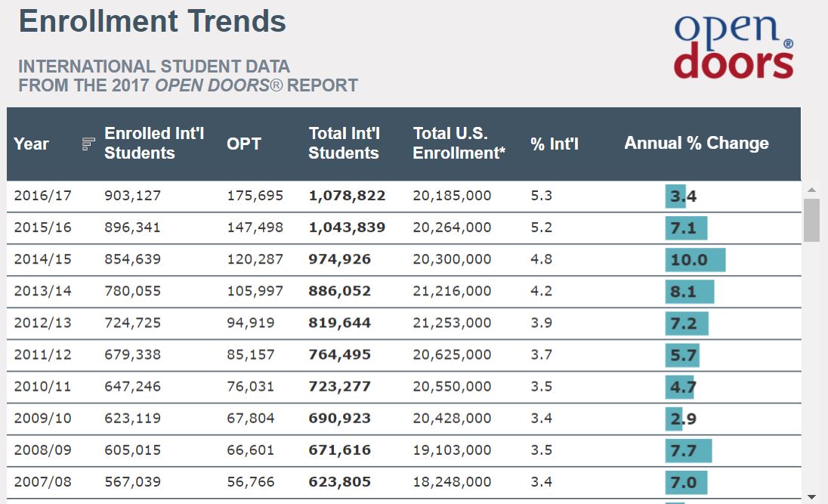The width and height of the screenshot is (828, 504).
Task: Select OPT value 147,498
Action: [x=255, y=227]
